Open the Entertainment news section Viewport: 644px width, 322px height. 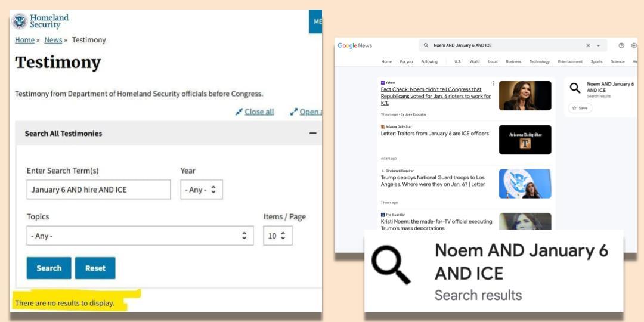point(570,61)
